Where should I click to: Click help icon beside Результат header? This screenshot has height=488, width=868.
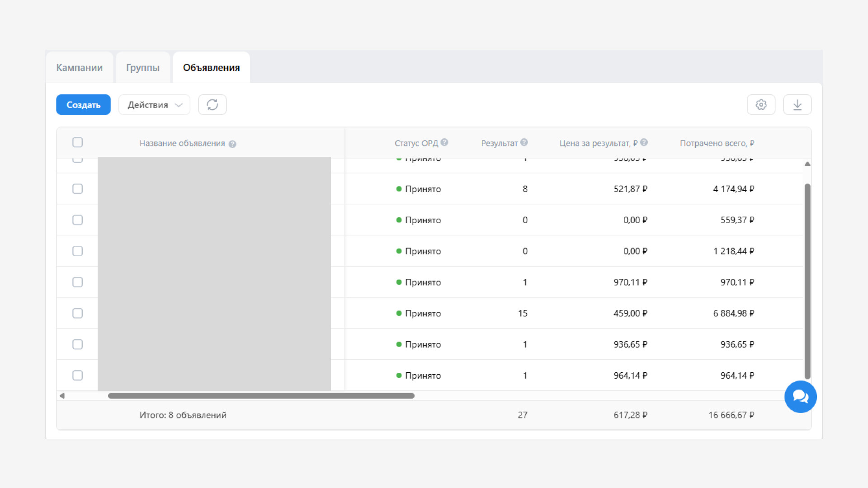[524, 142]
